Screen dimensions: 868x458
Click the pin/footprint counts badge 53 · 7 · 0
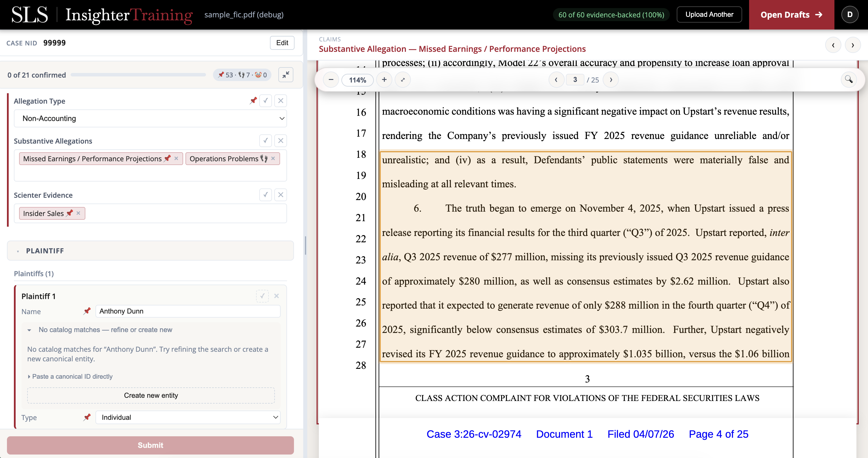point(242,75)
